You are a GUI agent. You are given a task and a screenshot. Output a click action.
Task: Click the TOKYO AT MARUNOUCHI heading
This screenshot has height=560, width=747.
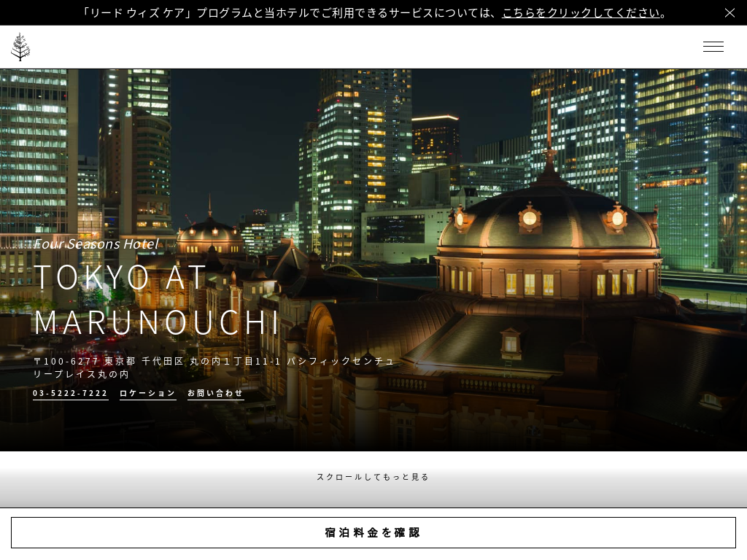click(x=156, y=300)
